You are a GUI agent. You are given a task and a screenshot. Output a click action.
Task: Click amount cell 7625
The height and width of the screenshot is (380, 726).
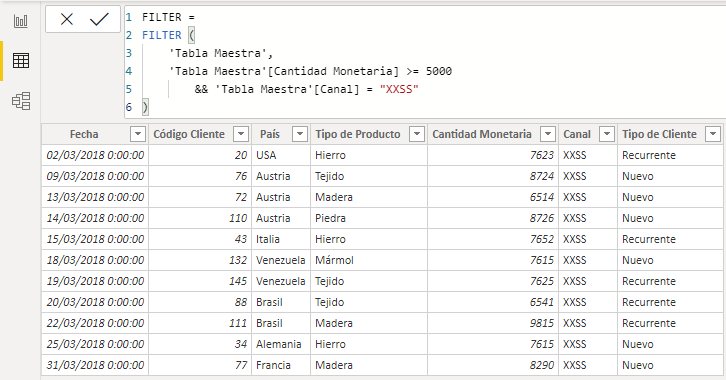click(x=493, y=281)
